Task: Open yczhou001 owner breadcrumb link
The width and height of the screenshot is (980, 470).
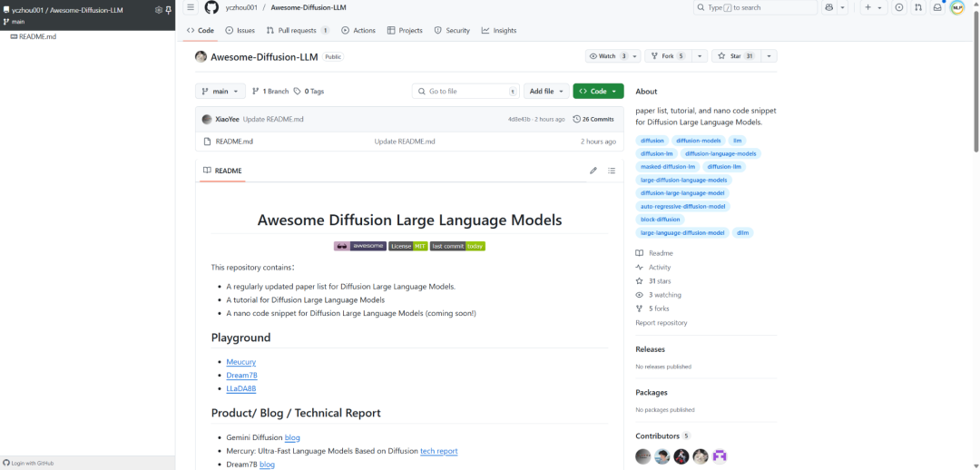Action: (240, 7)
